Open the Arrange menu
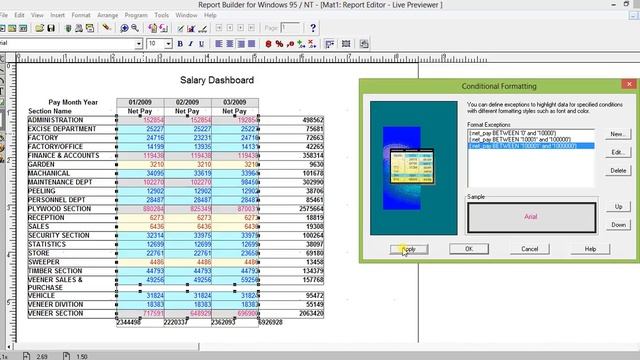The height and width of the screenshot is (360, 640). coord(108,15)
